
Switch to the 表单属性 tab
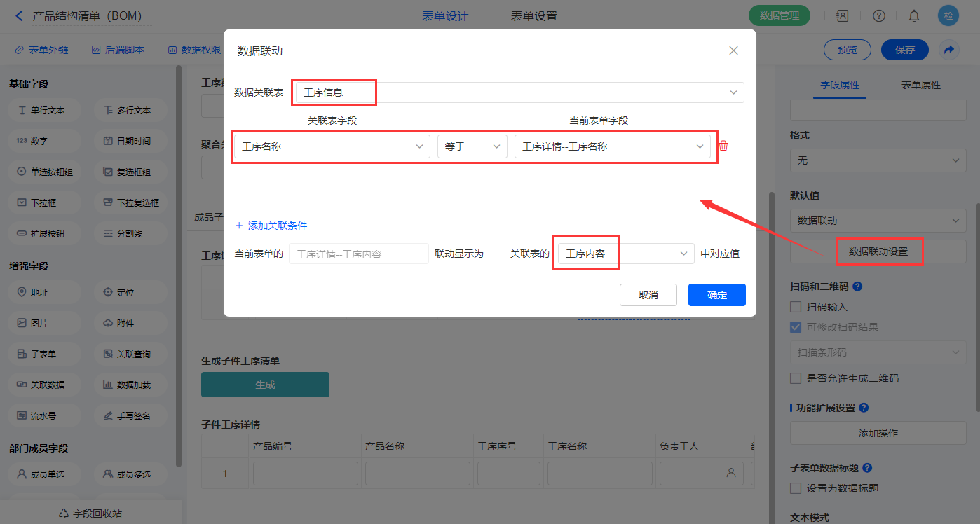coord(920,85)
